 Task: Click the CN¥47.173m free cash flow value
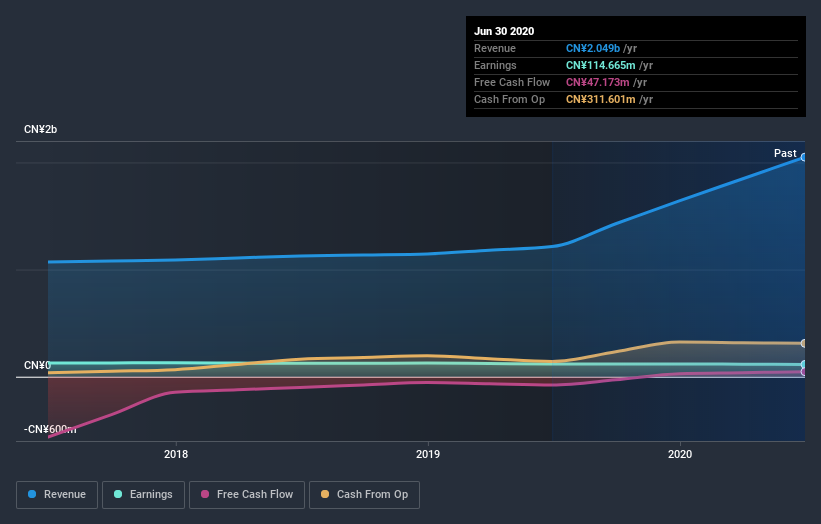pos(597,82)
